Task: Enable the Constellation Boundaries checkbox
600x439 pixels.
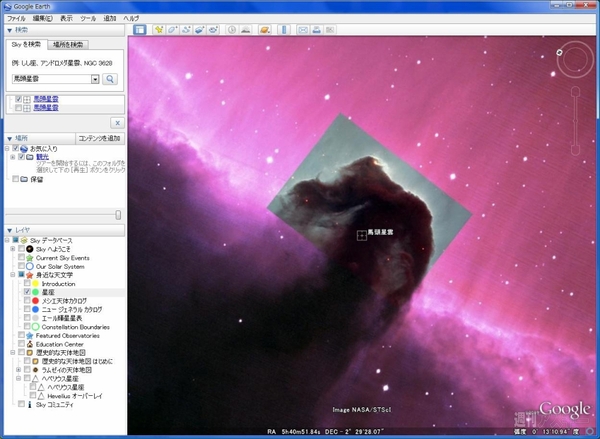Action: tap(27, 326)
